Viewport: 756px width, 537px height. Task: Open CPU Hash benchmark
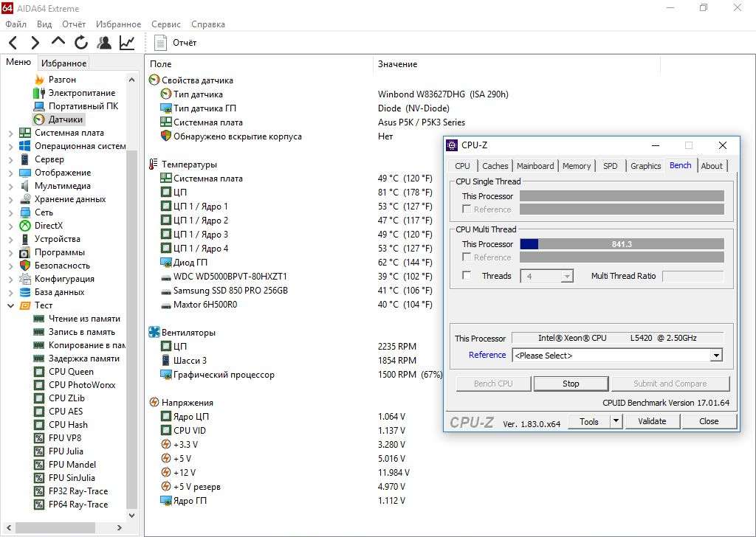61,425
